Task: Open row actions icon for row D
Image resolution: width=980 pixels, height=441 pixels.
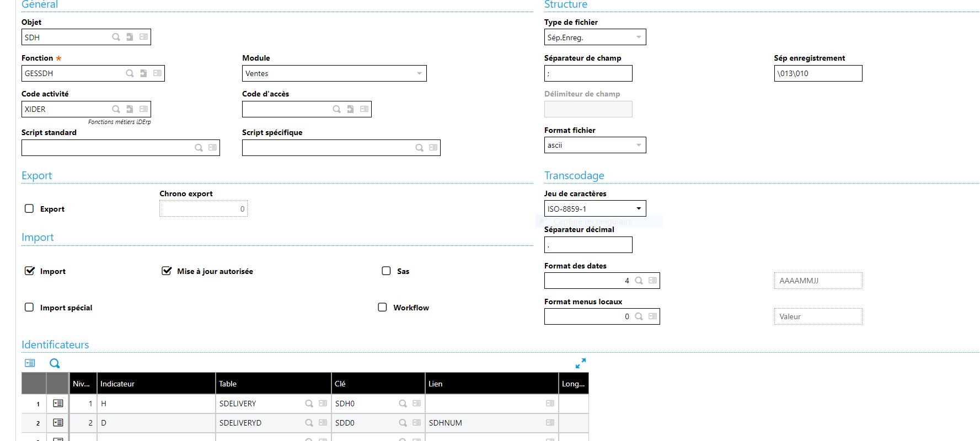Action: (x=58, y=423)
